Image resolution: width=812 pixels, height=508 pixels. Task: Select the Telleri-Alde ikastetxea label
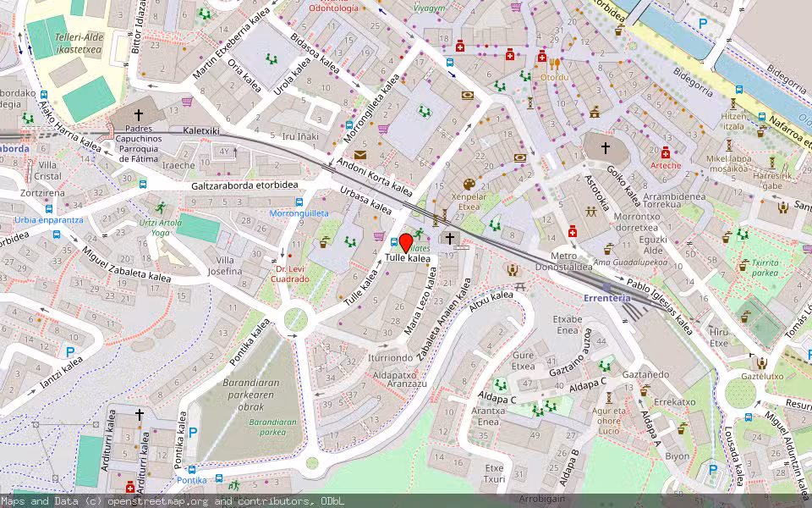click(x=80, y=43)
